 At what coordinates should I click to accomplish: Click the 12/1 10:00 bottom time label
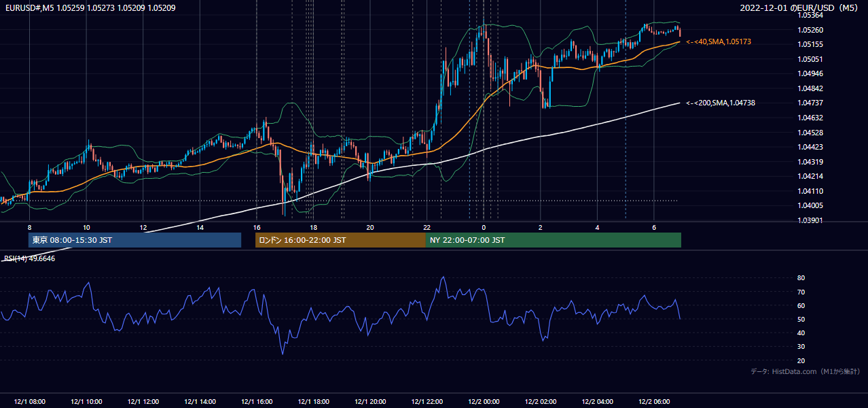(86, 402)
